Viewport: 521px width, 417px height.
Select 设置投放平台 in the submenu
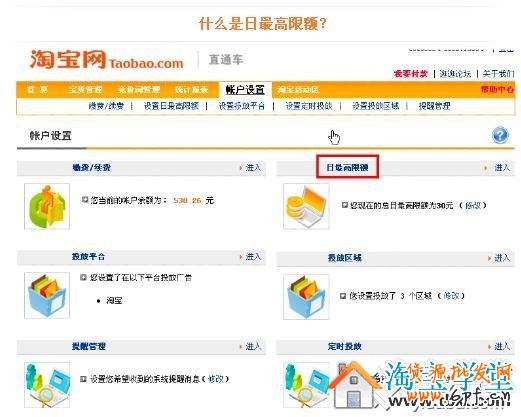pyautogui.click(x=241, y=106)
